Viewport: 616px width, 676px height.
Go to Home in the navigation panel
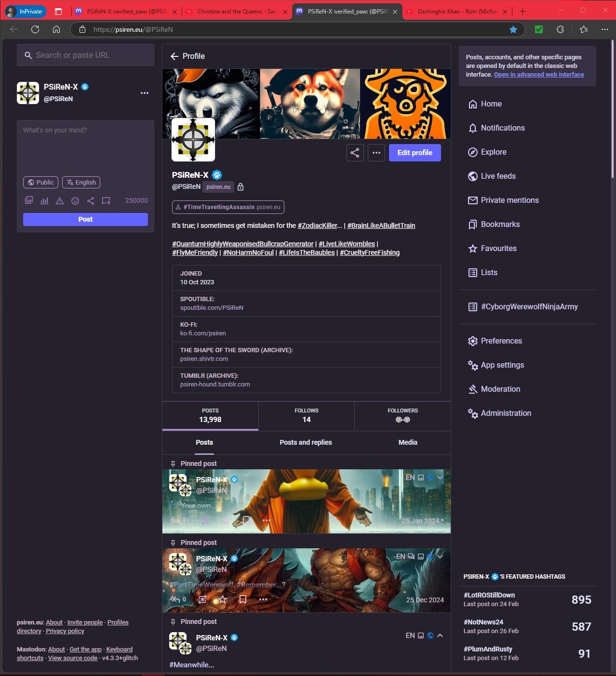(485, 104)
